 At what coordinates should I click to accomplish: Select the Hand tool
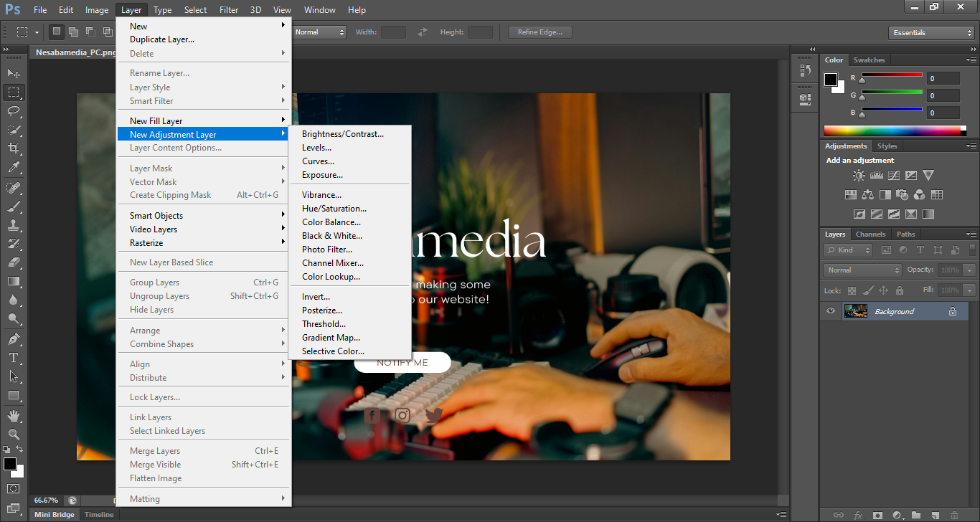click(x=14, y=415)
